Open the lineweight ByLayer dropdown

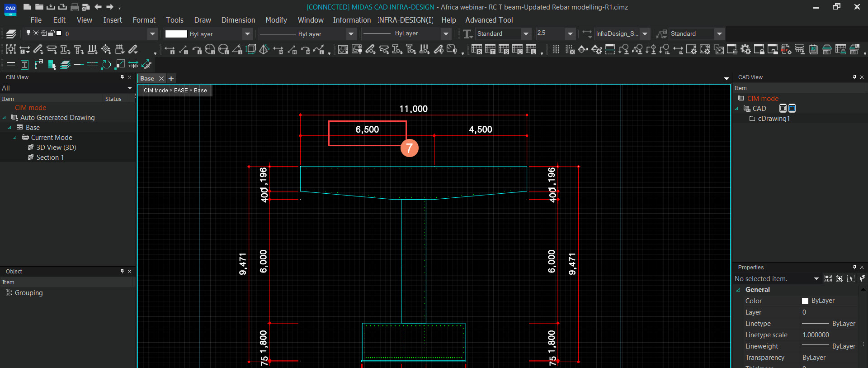(x=446, y=33)
